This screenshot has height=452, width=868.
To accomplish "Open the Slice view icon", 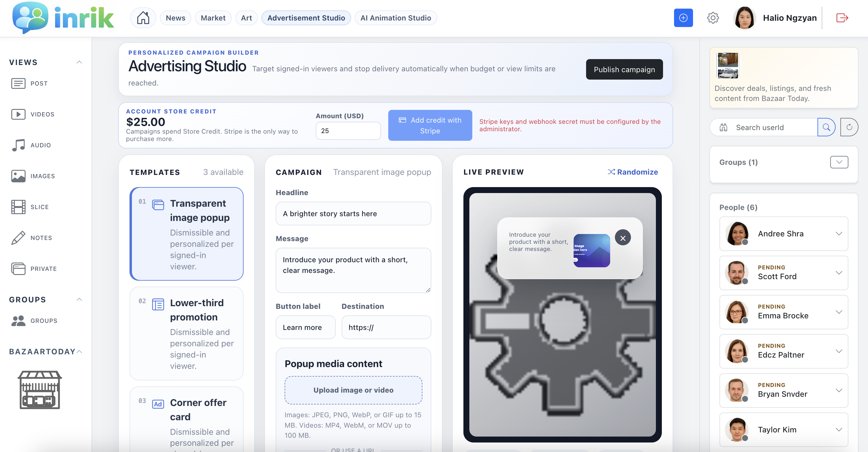I will pyautogui.click(x=18, y=207).
